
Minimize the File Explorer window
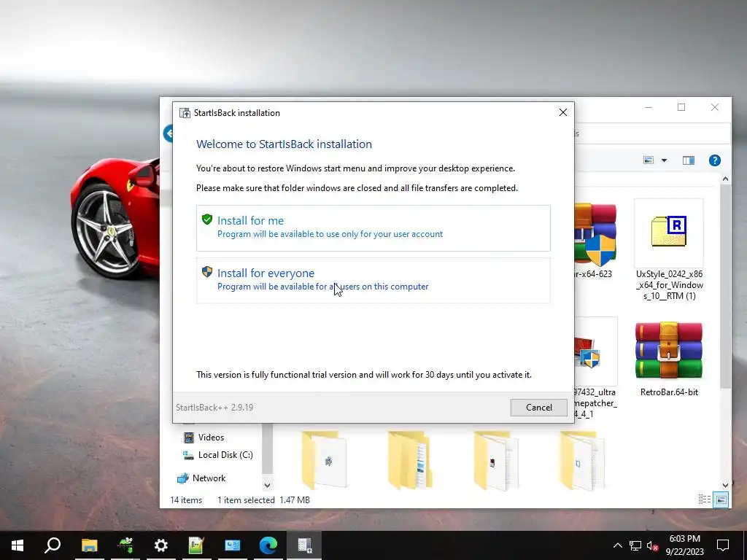pyautogui.click(x=648, y=107)
